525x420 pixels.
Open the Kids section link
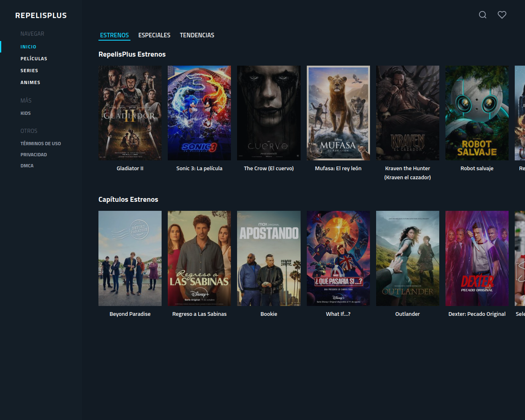click(25, 113)
